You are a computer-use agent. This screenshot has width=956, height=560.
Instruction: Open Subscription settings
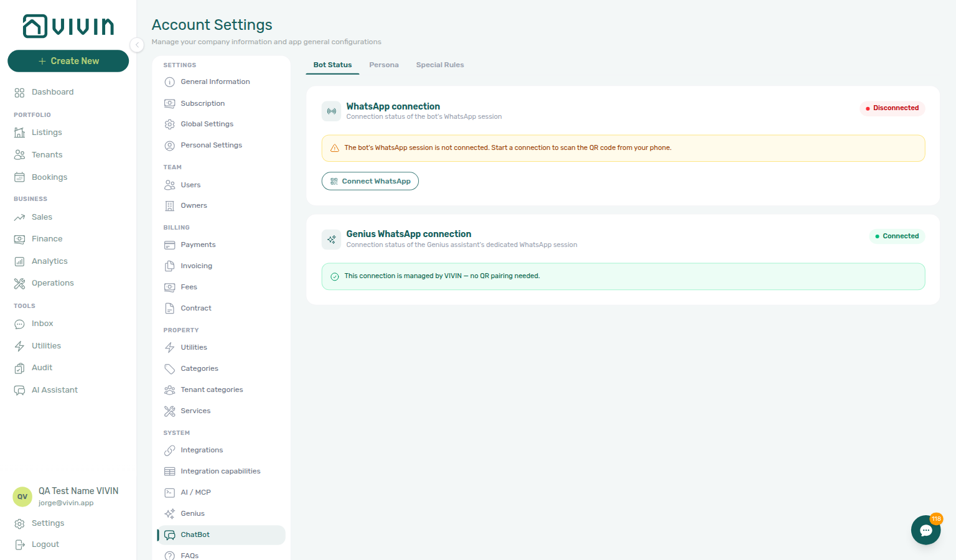221,103
